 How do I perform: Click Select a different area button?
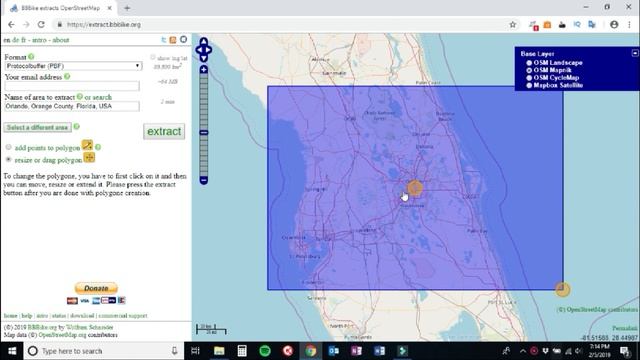tap(37, 127)
